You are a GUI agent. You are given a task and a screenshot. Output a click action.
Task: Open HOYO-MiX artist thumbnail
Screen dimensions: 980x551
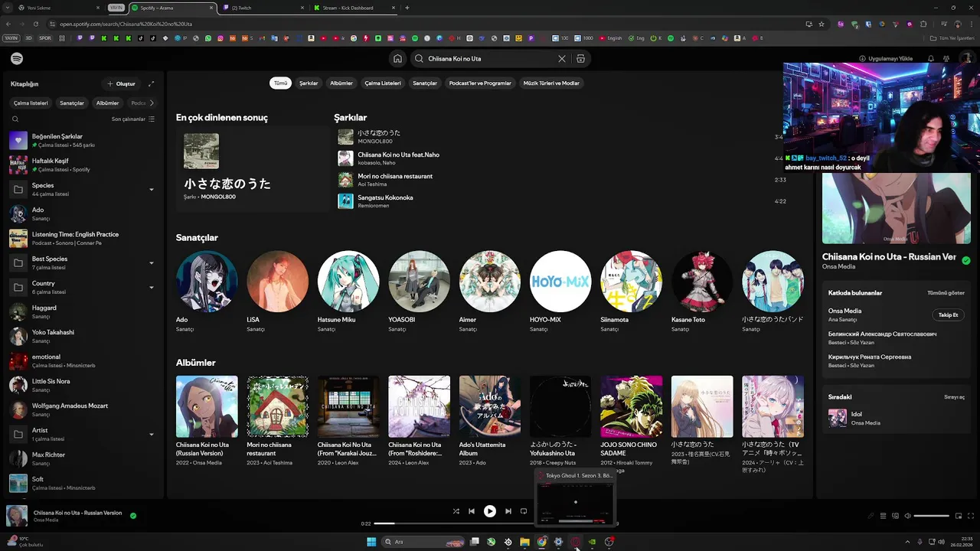(560, 282)
